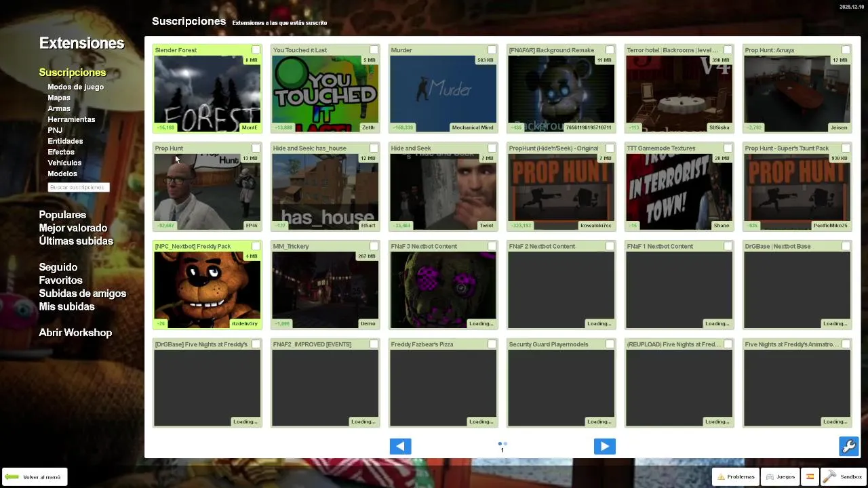Screen dimensions: 868x488
Task: Filter subscriptions by Modelos
Action: pos(62,174)
